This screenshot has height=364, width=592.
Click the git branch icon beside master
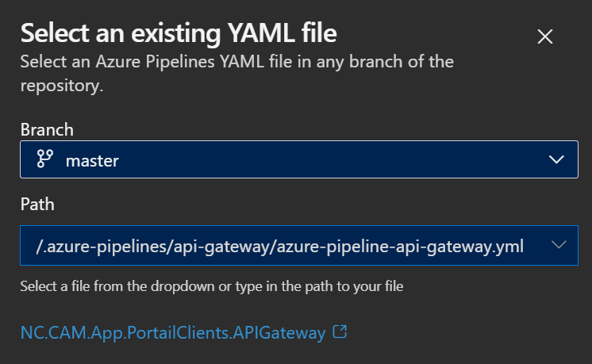click(45, 160)
